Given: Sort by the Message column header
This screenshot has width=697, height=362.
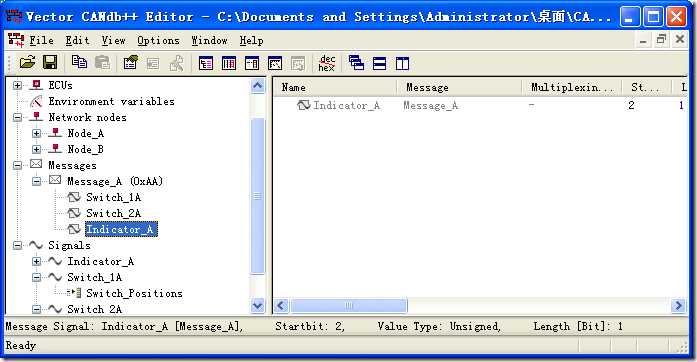Looking at the screenshot, I should pyautogui.click(x=459, y=87).
